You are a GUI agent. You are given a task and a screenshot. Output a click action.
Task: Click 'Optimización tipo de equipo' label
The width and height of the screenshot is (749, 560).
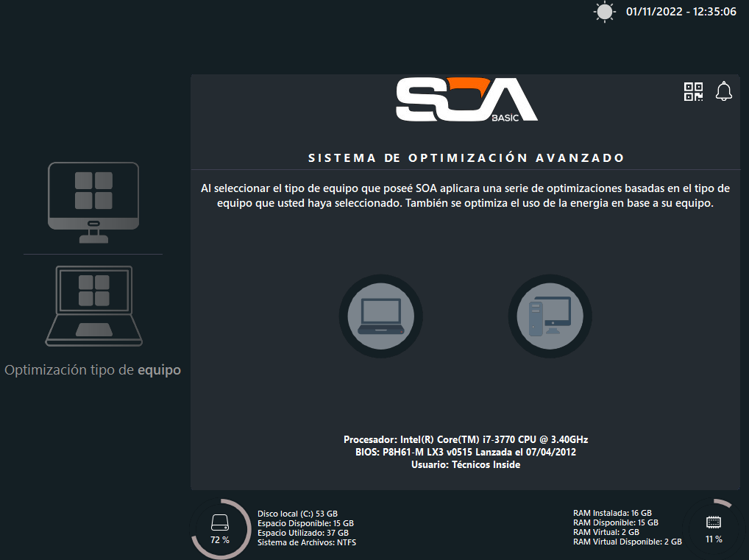(x=93, y=370)
